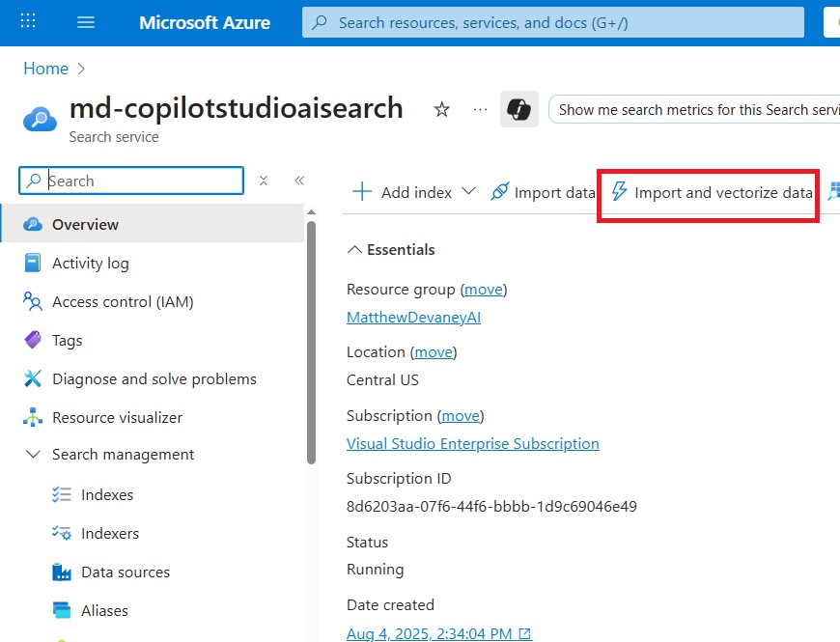Click the sidebar vertical scrollbar
Screen dimensions: 840x642
click(311, 343)
